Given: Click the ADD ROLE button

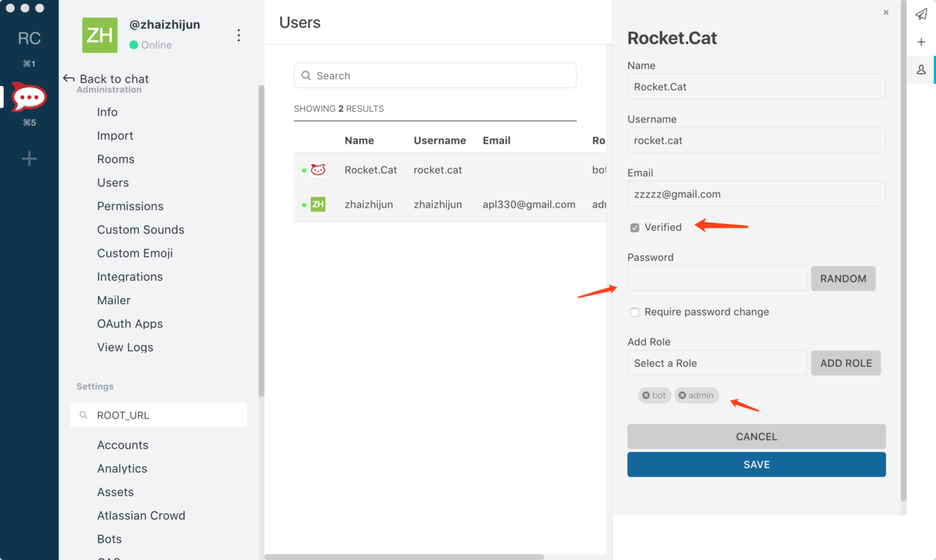Looking at the screenshot, I should (845, 363).
